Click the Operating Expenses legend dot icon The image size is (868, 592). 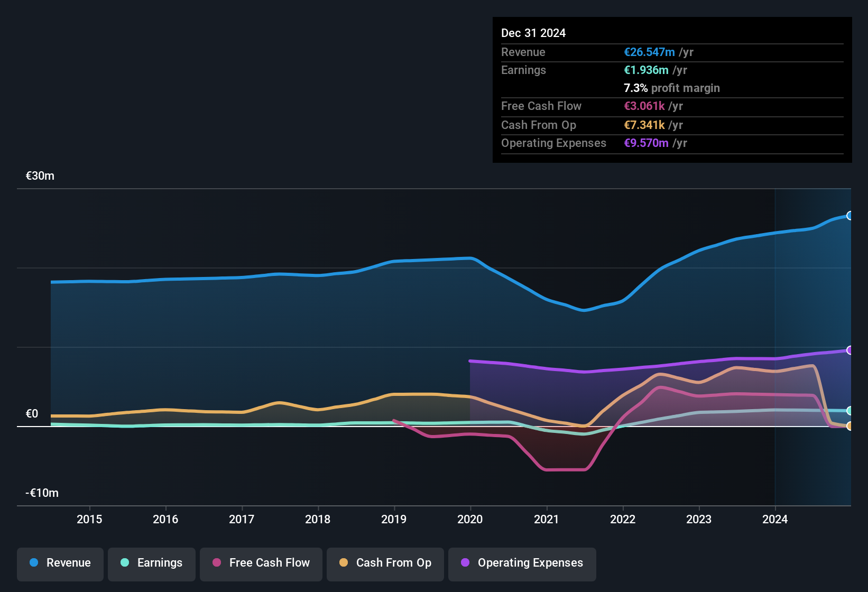pyautogui.click(x=465, y=563)
